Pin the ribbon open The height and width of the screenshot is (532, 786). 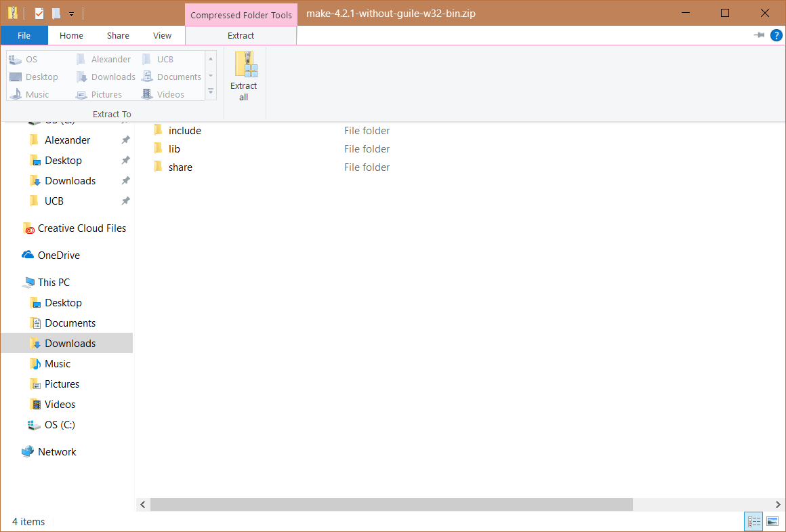(759, 35)
